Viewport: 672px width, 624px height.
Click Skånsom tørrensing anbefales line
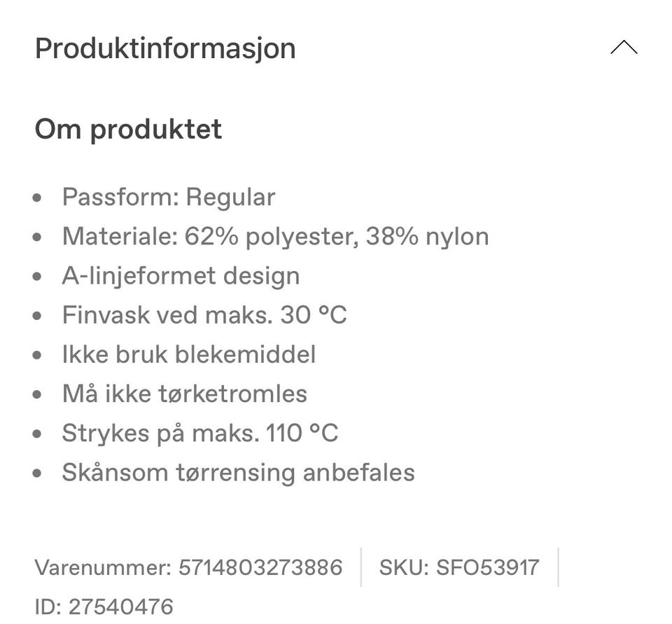click(238, 472)
